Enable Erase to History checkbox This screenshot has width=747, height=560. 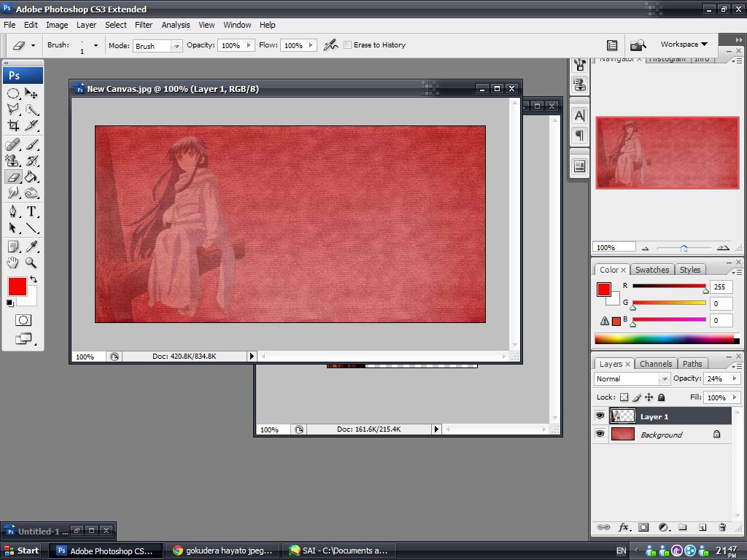348,44
